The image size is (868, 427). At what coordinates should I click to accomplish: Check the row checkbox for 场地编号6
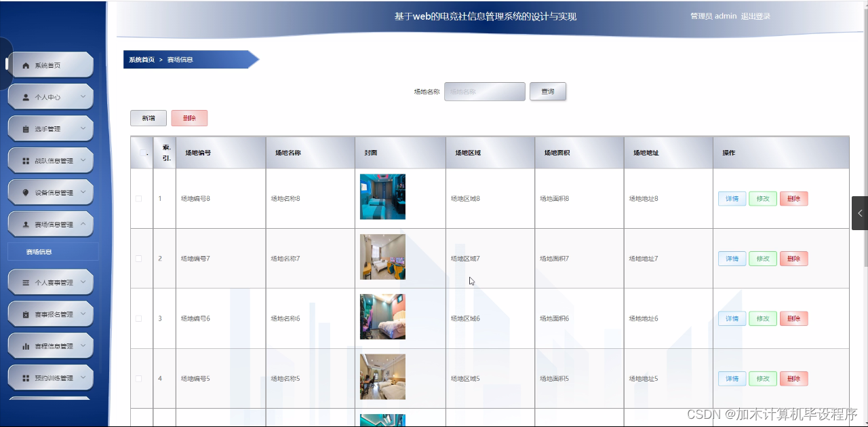[140, 318]
